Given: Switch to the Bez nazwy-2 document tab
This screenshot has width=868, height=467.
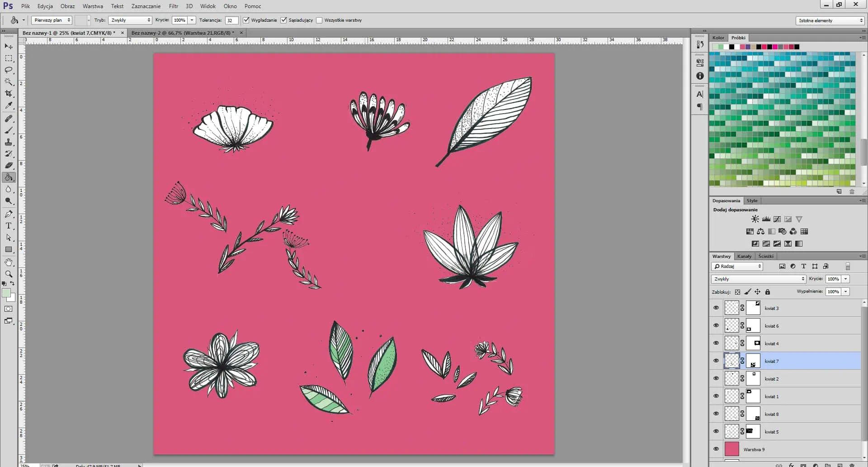Looking at the screenshot, I should point(183,33).
